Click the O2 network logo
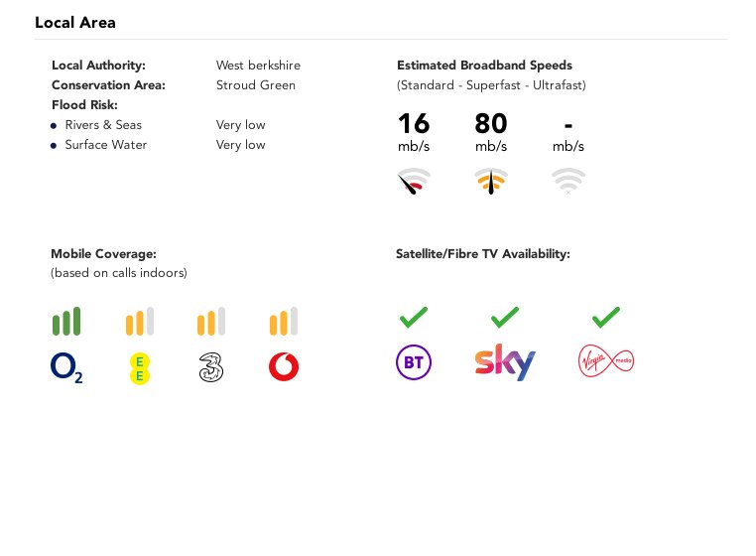Viewport: 756px width, 556px height. coord(66,367)
